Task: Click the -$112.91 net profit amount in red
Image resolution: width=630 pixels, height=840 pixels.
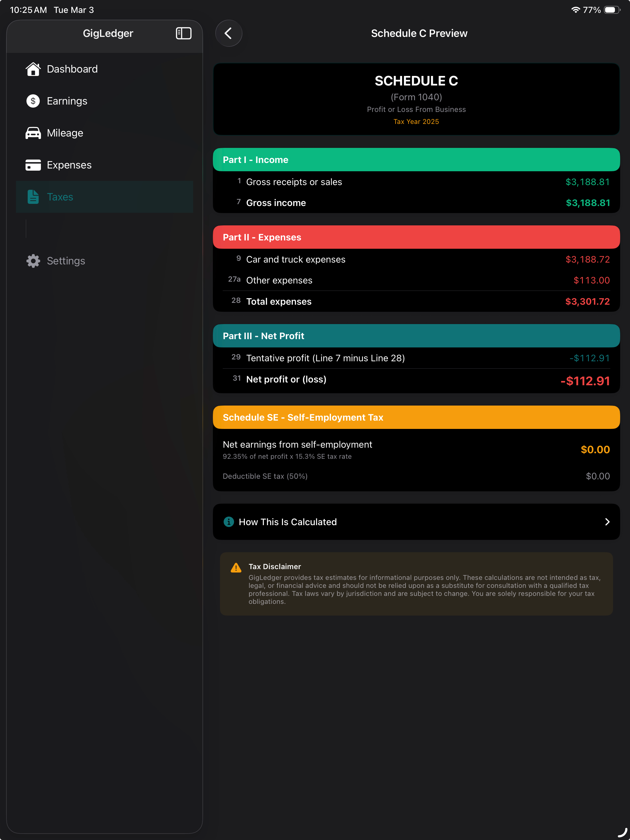Action: tap(585, 381)
